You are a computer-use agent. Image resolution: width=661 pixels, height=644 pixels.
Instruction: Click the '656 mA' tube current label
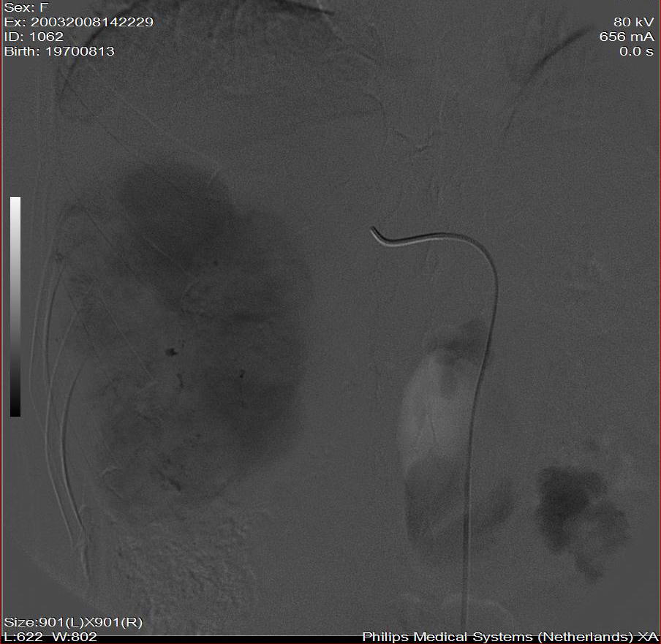tap(627, 37)
